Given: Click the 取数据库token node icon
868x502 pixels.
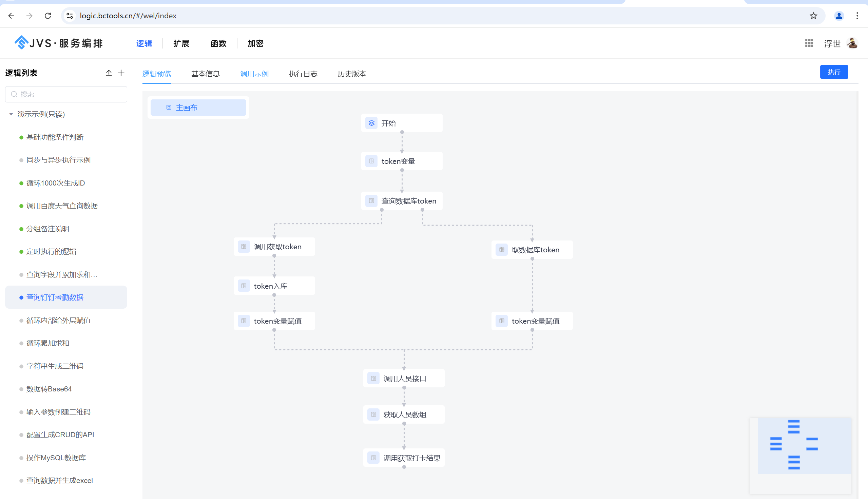Looking at the screenshot, I should pyautogui.click(x=502, y=250).
